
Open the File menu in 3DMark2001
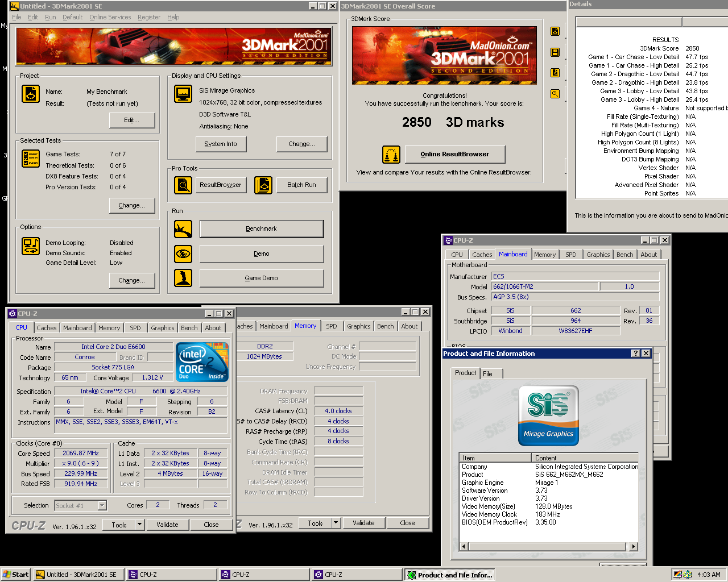16,17
